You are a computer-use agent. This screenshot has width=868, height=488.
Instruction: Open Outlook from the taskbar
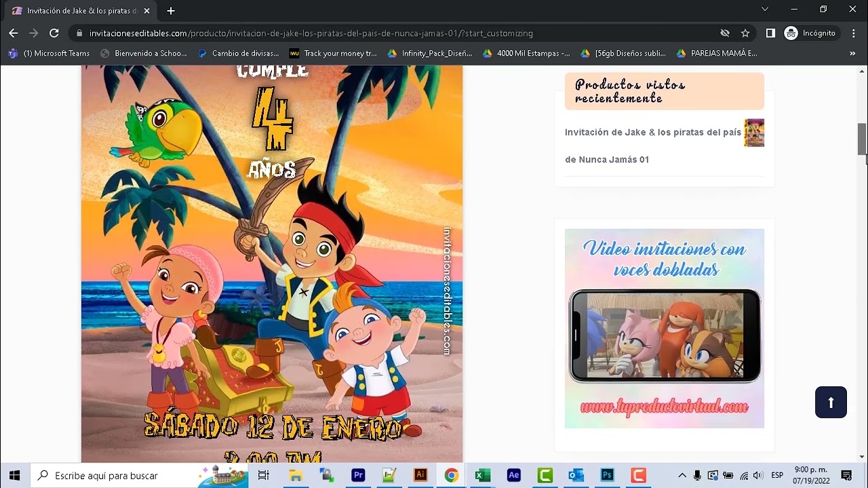tap(576, 475)
